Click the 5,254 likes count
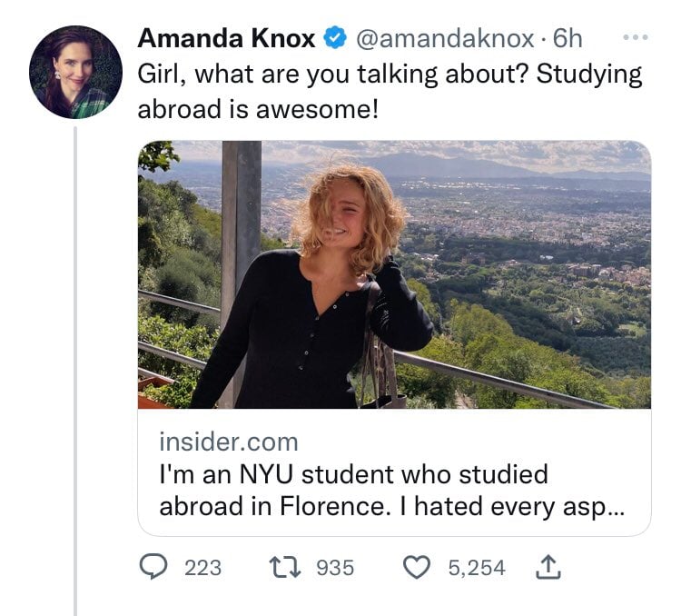The width and height of the screenshot is (681, 616). point(477,568)
